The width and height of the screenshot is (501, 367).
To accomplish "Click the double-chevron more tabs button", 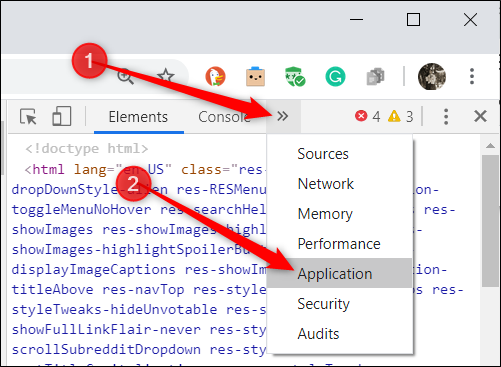I will pyautogui.click(x=283, y=116).
